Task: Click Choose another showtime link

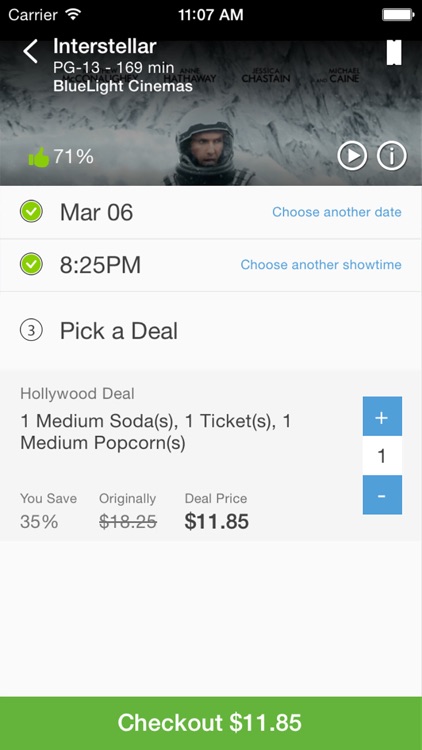Action: [x=321, y=265]
